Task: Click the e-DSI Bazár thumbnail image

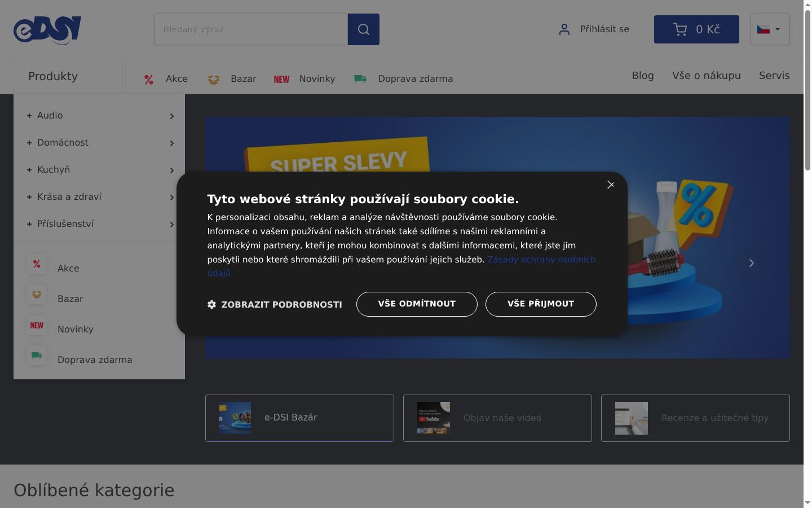Action: point(235,418)
